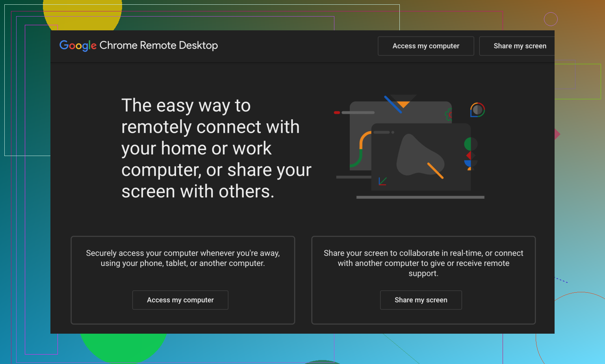Click the small arrow icon on front laptop
Viewport: 605px width, 364px height.
tap(382, 181)
